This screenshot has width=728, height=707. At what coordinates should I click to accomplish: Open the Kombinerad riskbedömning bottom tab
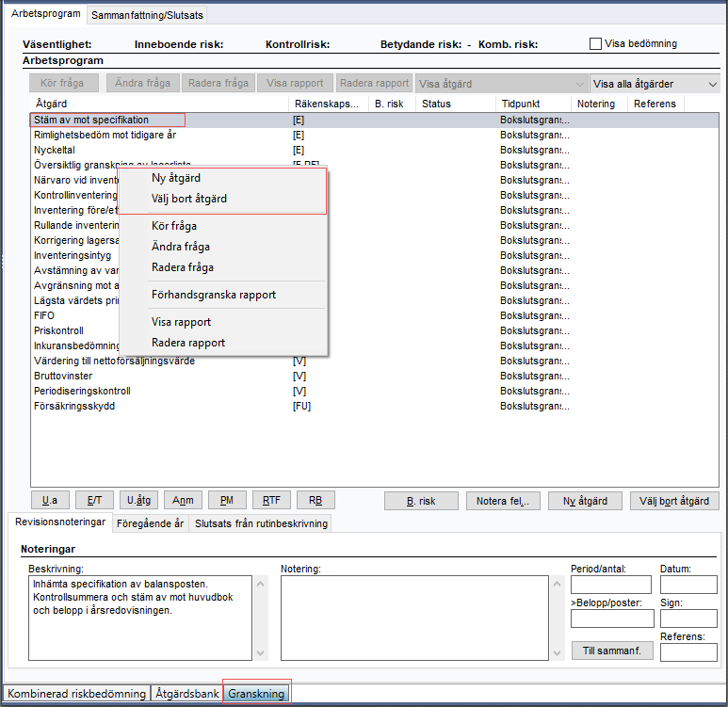[76, 694]
